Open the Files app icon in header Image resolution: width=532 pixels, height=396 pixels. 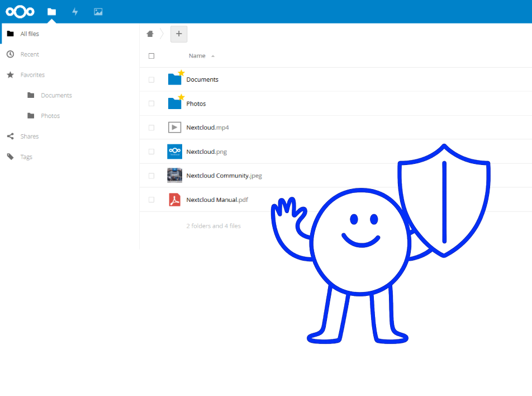coord(51,12)
